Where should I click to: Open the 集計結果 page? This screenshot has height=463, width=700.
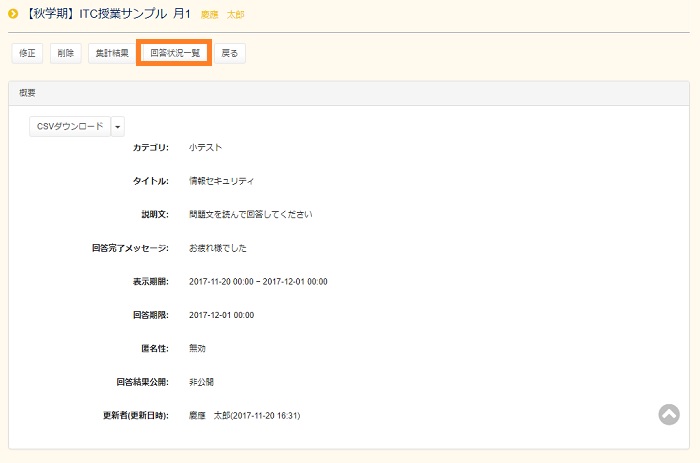tap(111, 53)
